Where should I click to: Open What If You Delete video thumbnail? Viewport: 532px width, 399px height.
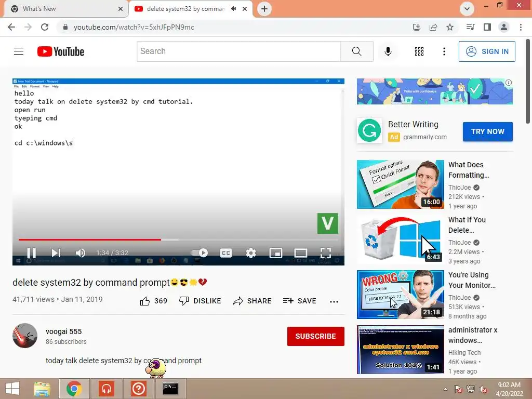(x=401, y=240)
